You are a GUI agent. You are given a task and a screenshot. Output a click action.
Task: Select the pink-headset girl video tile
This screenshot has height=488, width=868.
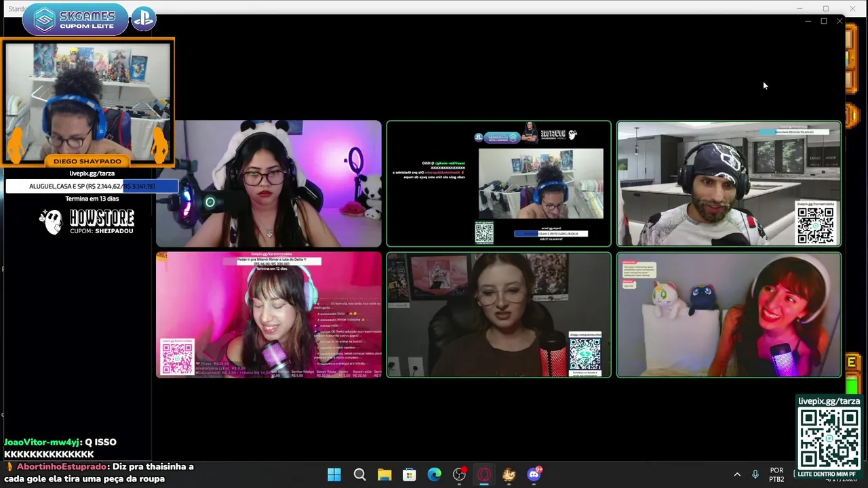[269, 314]
